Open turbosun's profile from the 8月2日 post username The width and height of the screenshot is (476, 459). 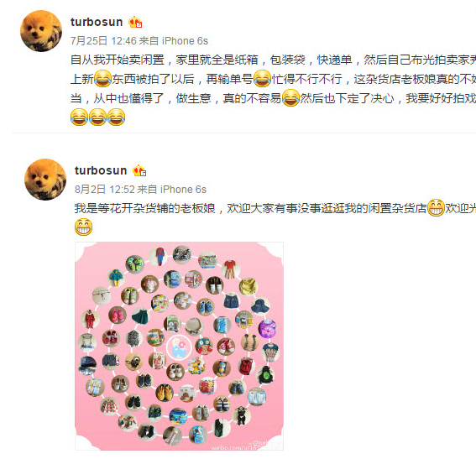point(101,170)
